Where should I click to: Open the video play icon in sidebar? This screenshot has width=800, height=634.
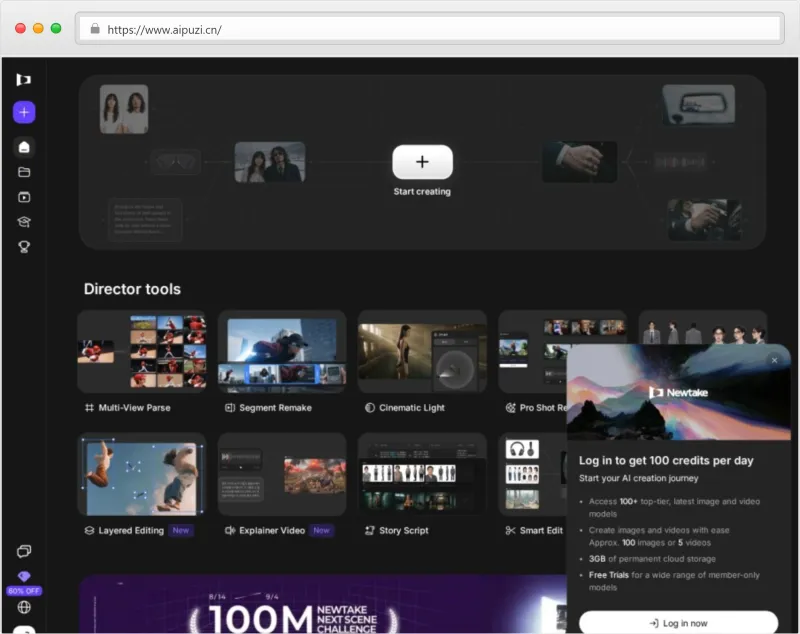click(24, 197)
